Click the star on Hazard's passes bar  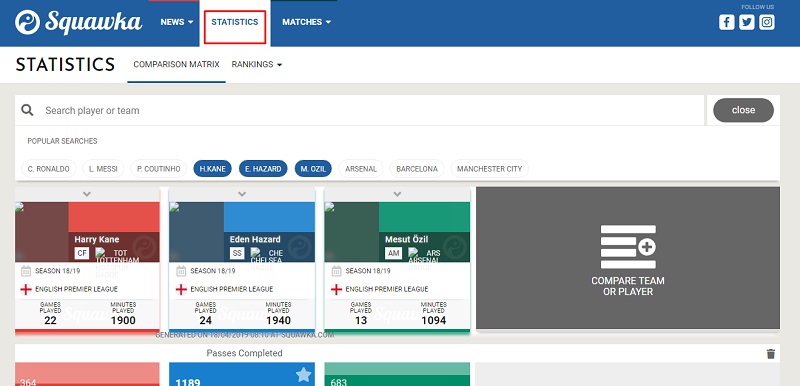click(x=303, y=375)
